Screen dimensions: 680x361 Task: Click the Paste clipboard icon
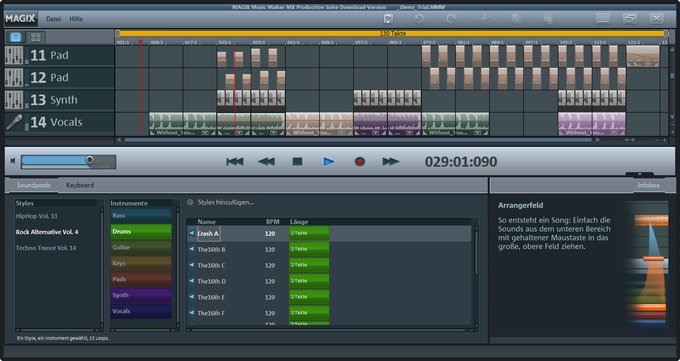click(x=548, y=19)
